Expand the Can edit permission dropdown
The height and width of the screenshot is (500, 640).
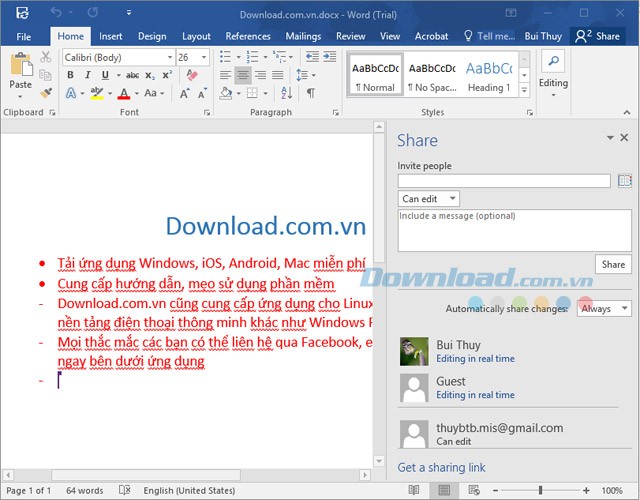(x=428, y=199)
